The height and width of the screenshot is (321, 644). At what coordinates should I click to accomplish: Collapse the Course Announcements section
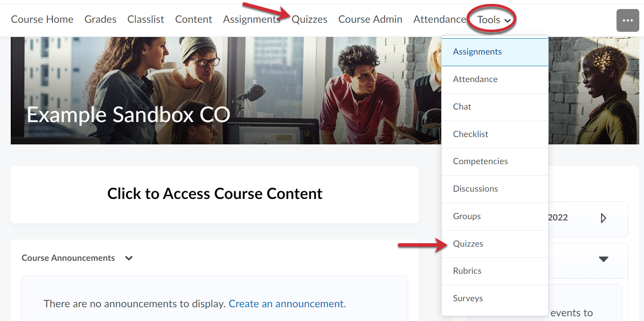tap(128, 258)
